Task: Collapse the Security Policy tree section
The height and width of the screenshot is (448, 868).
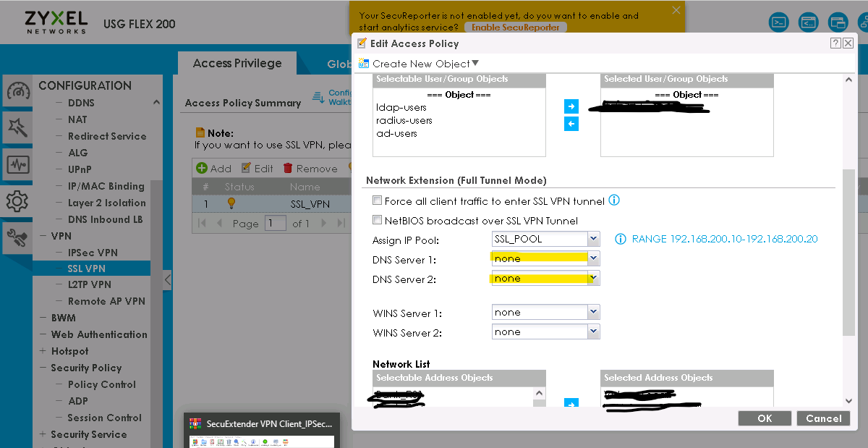Action: pos(43,368)
